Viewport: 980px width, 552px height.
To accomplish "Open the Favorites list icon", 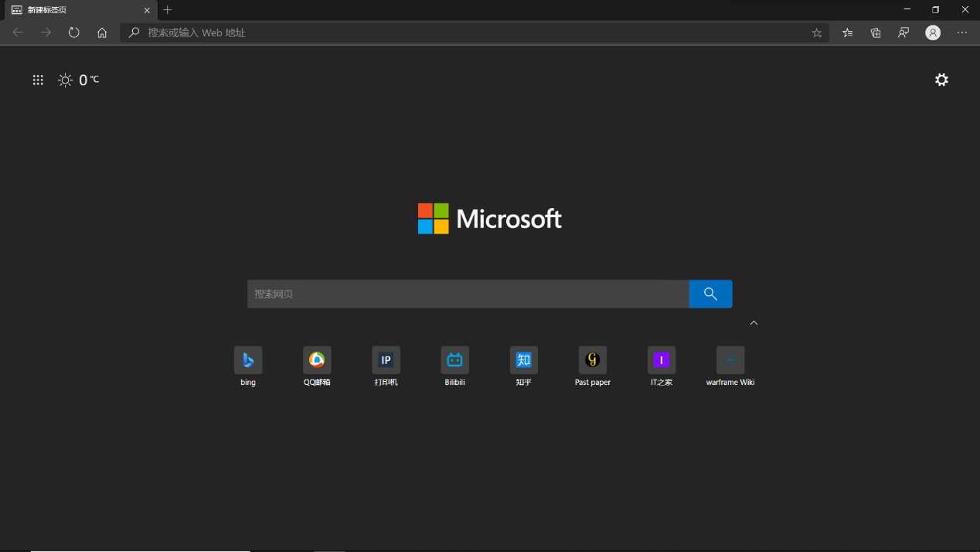I will [x=848, y=32].
